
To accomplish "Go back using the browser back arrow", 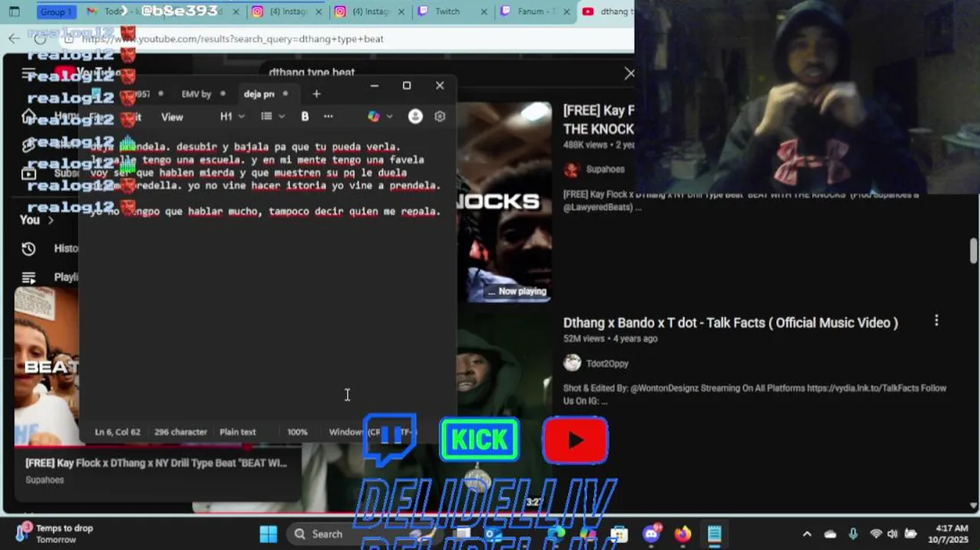I will [15, 38].
